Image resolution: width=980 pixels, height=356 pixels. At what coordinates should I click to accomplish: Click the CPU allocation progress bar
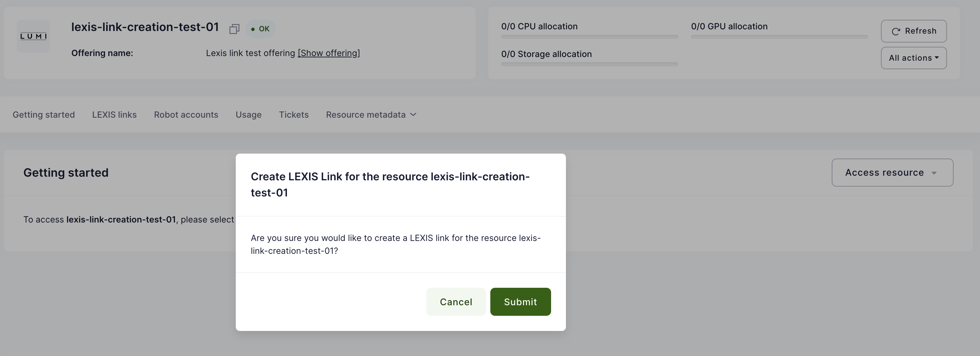pyautogui.click(x=589, y=37)
